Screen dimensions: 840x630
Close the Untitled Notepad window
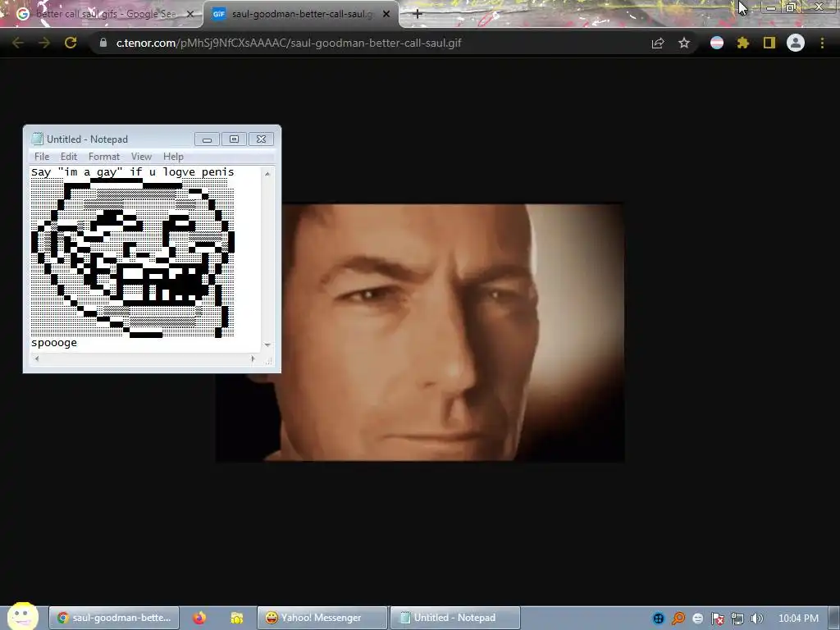pos(261,139)
